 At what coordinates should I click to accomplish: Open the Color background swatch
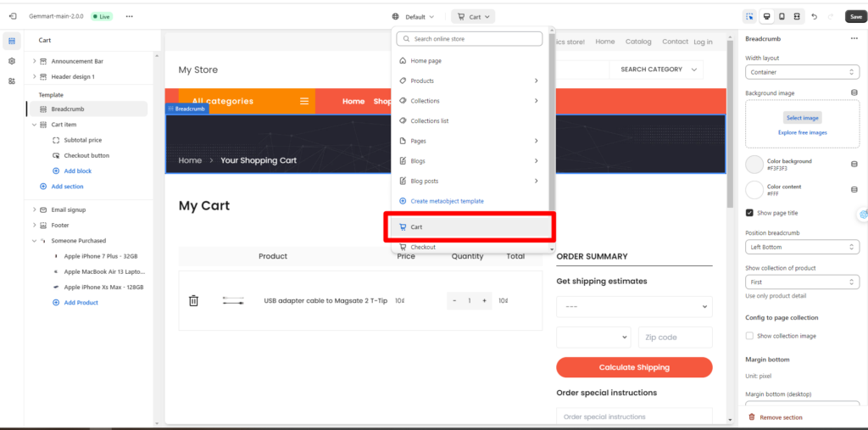[x=754, y=165]
